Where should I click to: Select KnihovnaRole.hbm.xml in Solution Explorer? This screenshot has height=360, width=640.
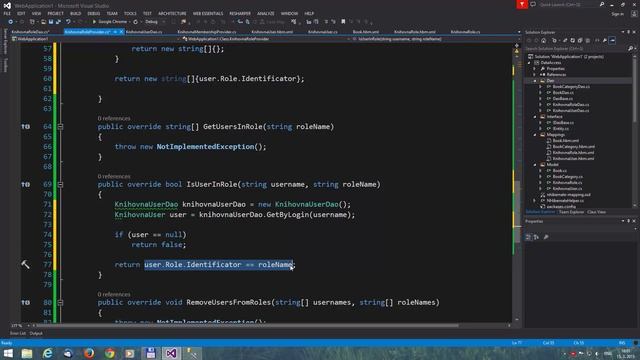click(x=573, y=153)
